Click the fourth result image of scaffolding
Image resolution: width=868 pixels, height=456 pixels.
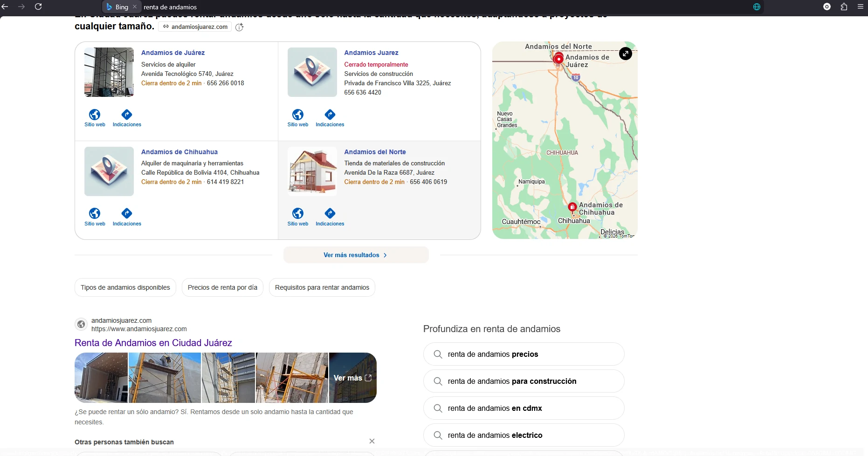click(x=292, y=378)
